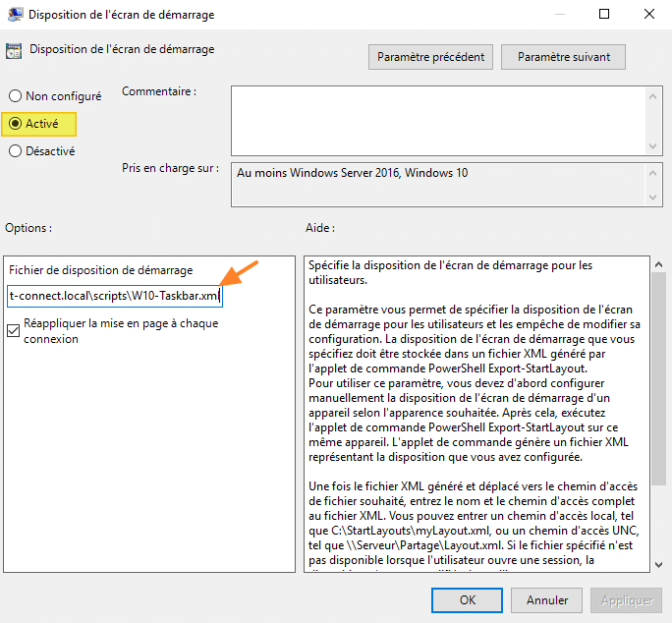Click the Commentaire box scroll up arrow
672x623 pixels.
point(652,96)
